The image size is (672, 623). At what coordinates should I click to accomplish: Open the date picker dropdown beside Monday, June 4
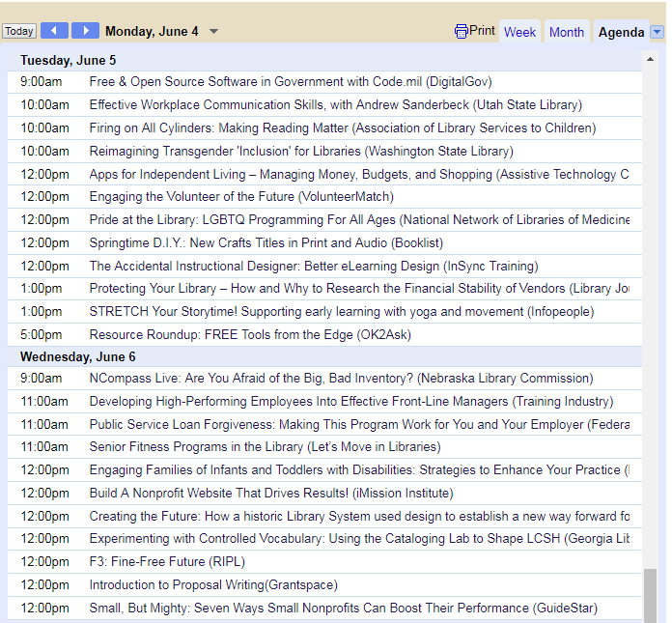click(213, 31)
